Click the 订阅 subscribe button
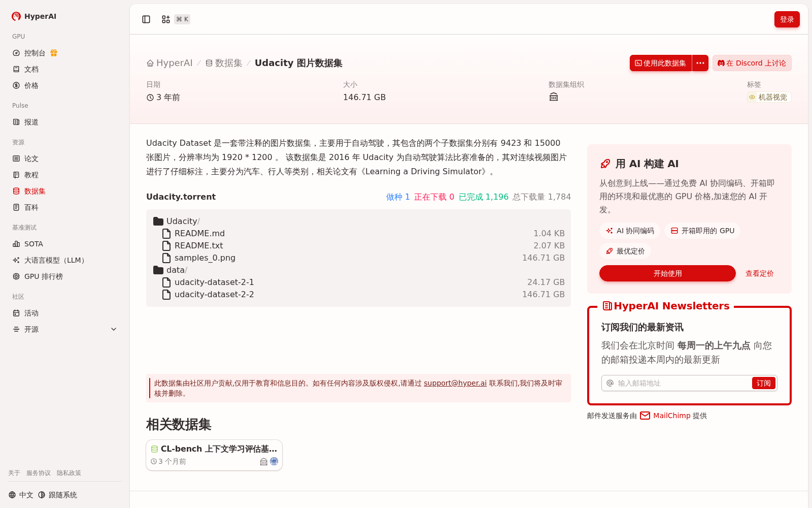This screenshot has width=812, height=508. coord(763,383)
